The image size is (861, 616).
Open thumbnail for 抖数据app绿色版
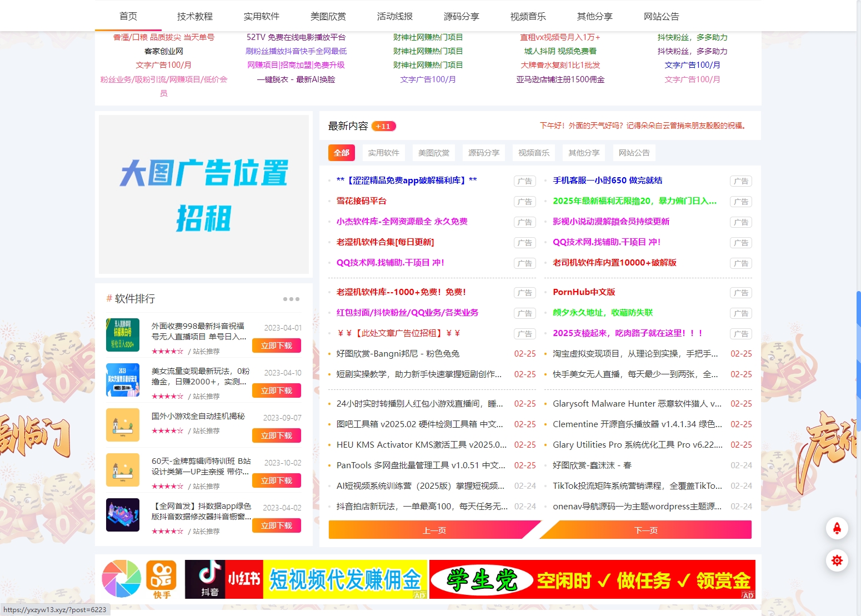click(123, 515)
